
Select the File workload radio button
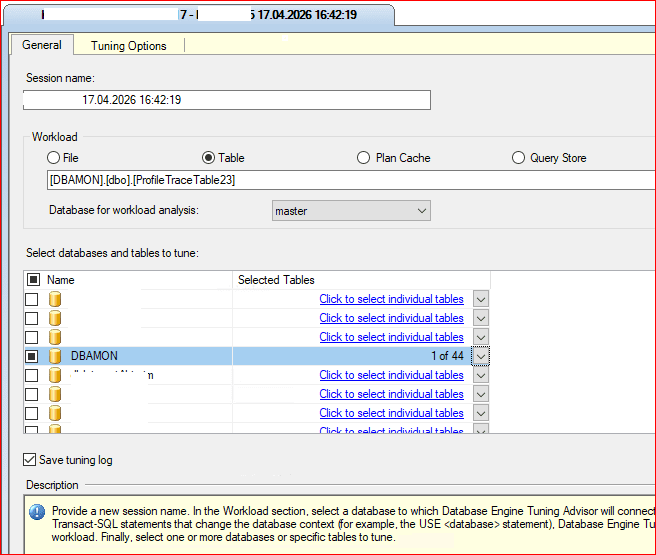[53, 158]
